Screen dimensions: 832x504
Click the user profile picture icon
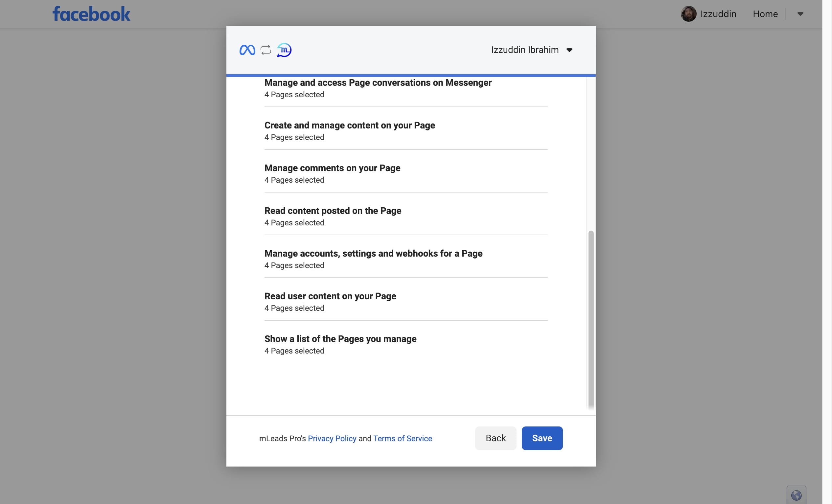688,13
